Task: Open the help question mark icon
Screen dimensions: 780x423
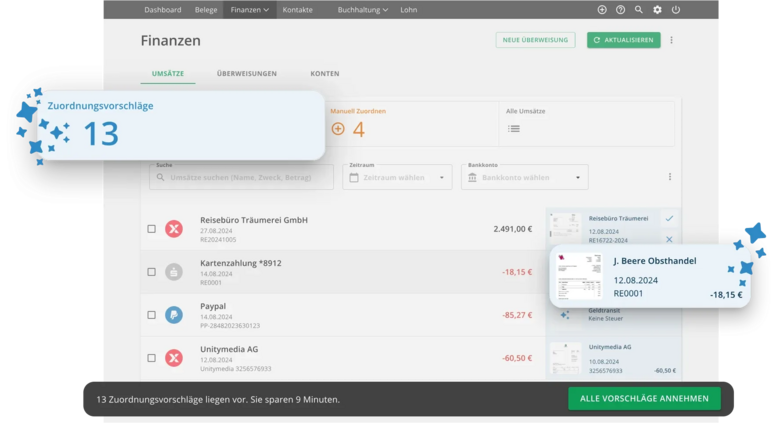Action: pyautogui.click(x=620, y=9)
